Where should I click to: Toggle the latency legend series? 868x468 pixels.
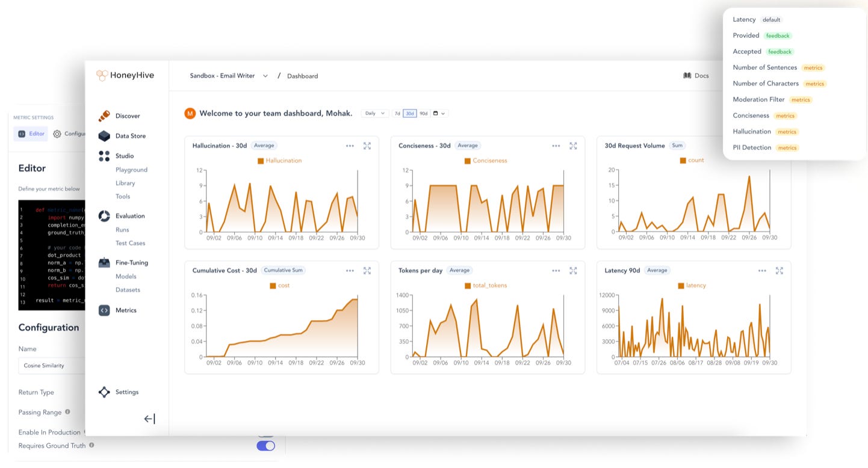click(x=692, y=285)
